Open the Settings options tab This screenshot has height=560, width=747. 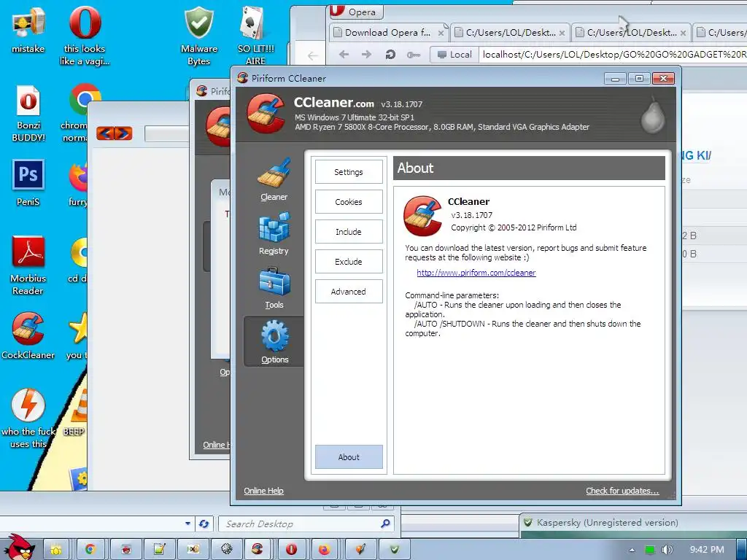click(x=348, y=172)
